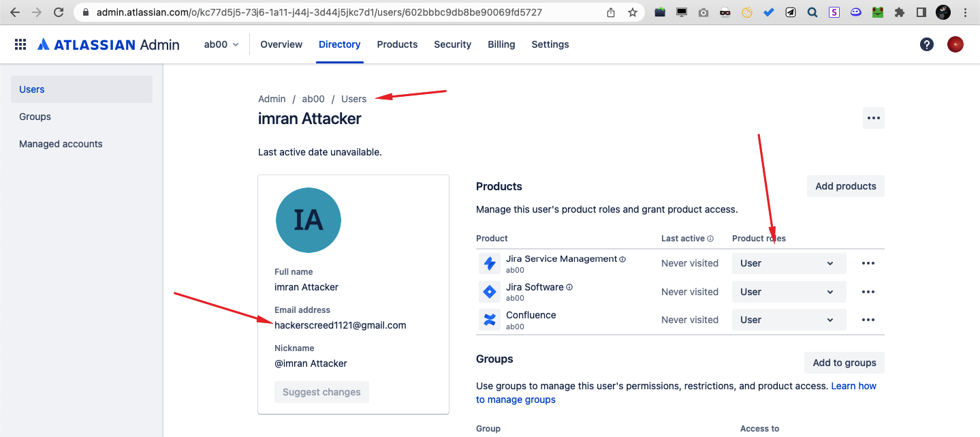Click the Jira Software product icon
Viewport: 980px width, 437px height.
490,292
